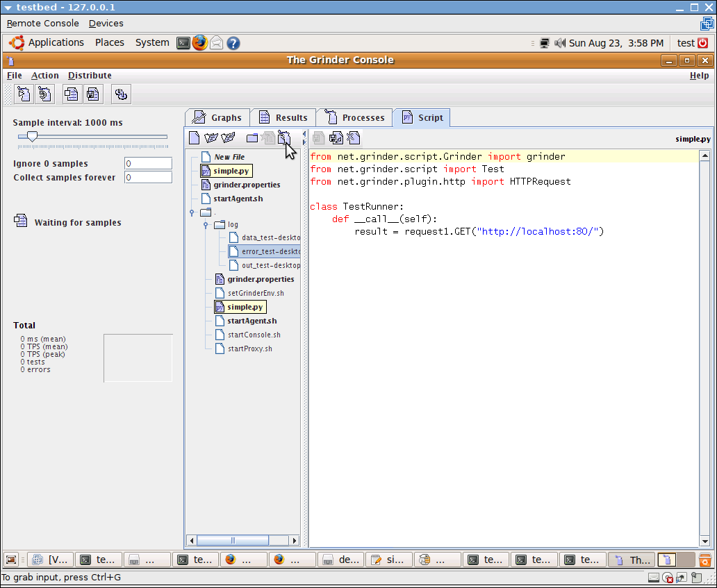Click the 'test' user button
The width and height of the screenshot is (717, 588).
686,43
